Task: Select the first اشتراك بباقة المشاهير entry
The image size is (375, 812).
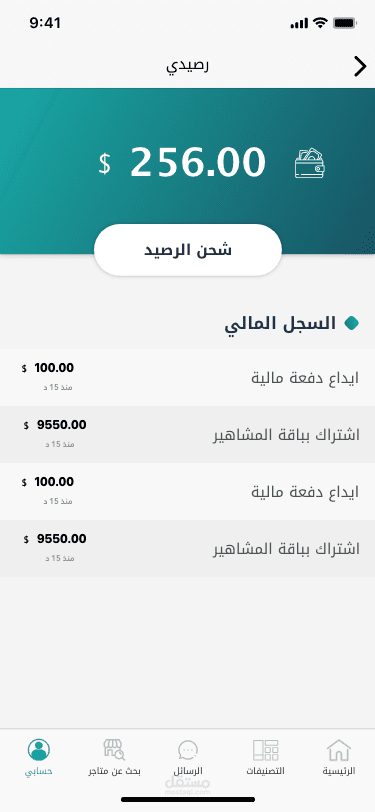Action: pos(188,434)
